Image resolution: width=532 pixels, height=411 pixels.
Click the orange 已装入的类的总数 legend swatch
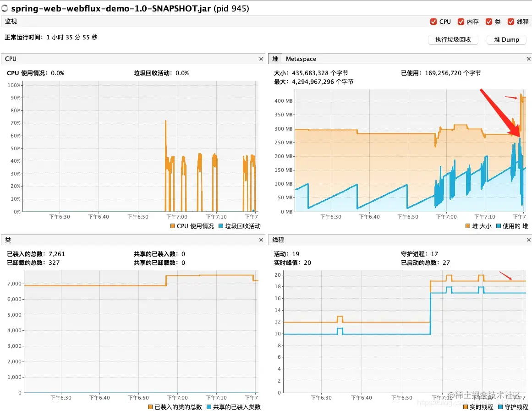click(x=150, y=407)
